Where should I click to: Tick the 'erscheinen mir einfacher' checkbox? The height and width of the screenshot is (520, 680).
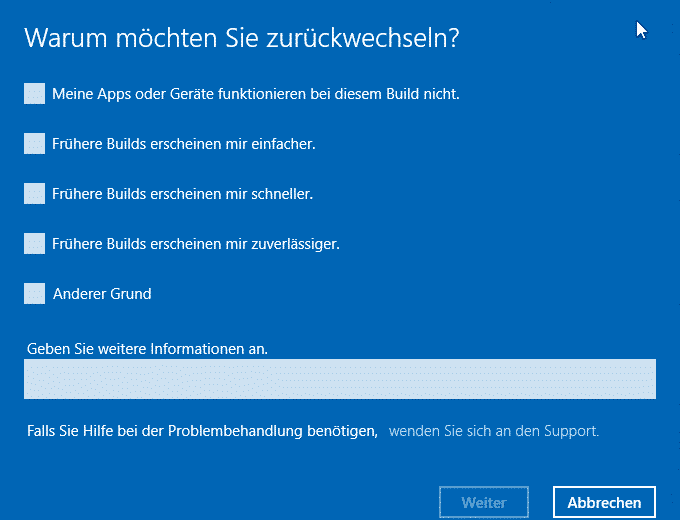[x=34, y=144]
